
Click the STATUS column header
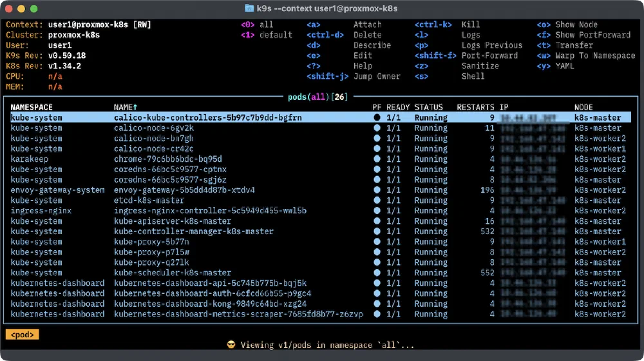428,107
